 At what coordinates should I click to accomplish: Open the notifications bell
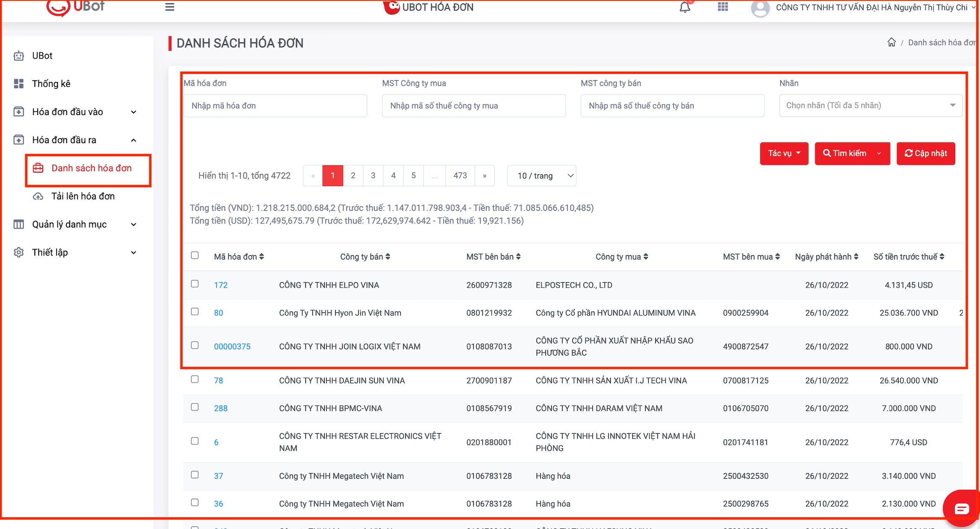685,7
